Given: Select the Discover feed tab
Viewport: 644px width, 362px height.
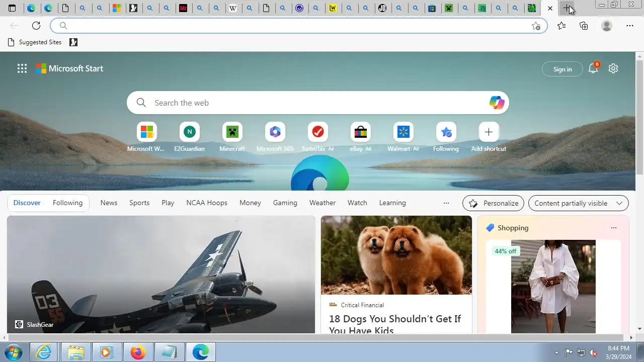Looking at the screenshot, I should click(x=27, y=203).
